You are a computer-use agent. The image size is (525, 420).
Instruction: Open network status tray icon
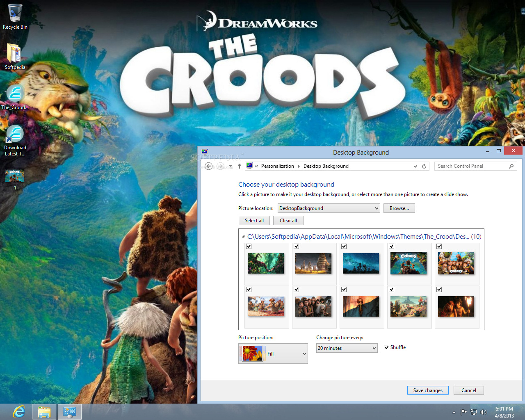pyautogui.click(x=474, y=412)
